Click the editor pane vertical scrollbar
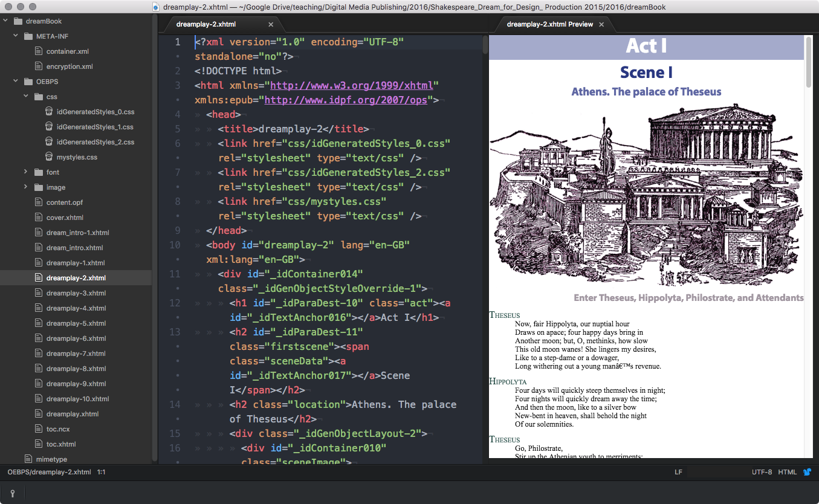 click(485, 45)
